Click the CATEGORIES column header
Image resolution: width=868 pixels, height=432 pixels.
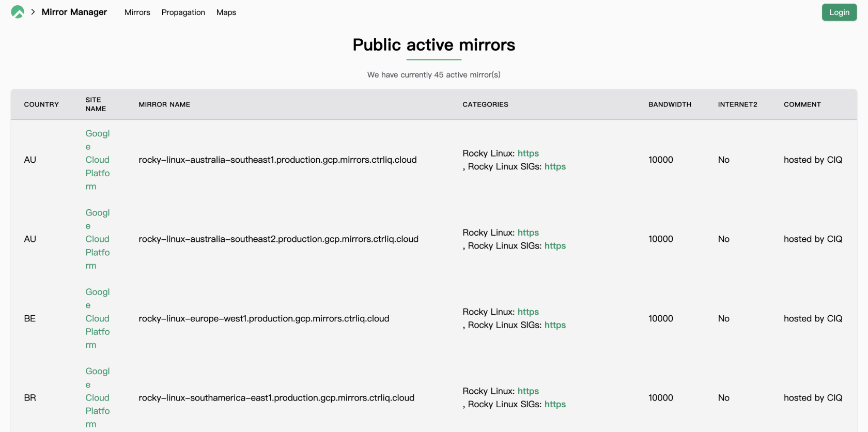coord(485,104)
